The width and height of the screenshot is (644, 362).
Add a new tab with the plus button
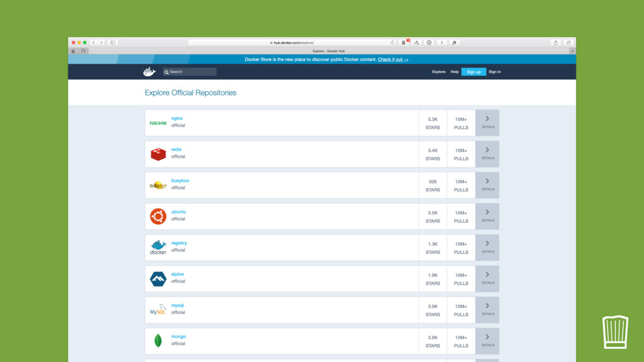(x=572, y=52)
